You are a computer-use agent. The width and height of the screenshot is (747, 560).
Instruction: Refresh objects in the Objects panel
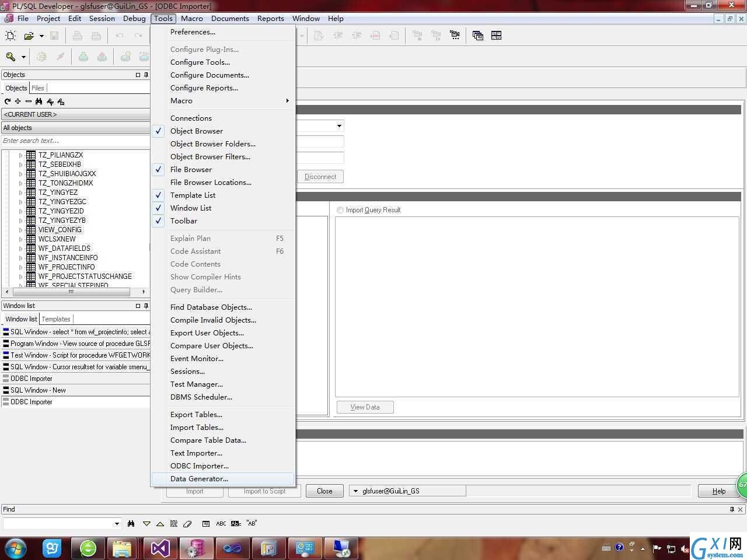pyautogui.click(x=8, y=101)
